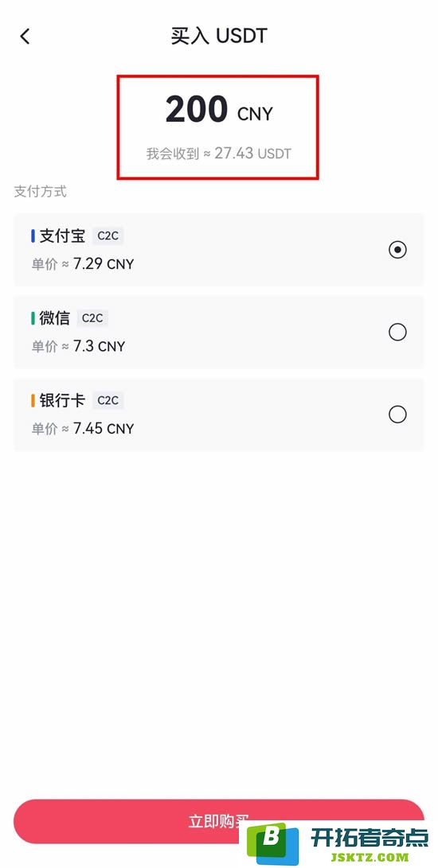Choose the 银行卡 payment option row

(219, 415)
